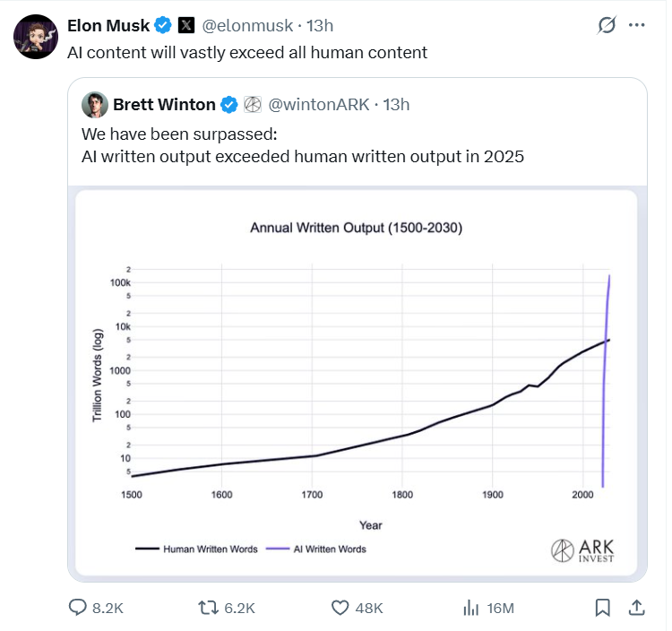This screenshot has width=672, height=631.
Task: View analytics via the 16M views icon
Action: [x=470, y=608]
